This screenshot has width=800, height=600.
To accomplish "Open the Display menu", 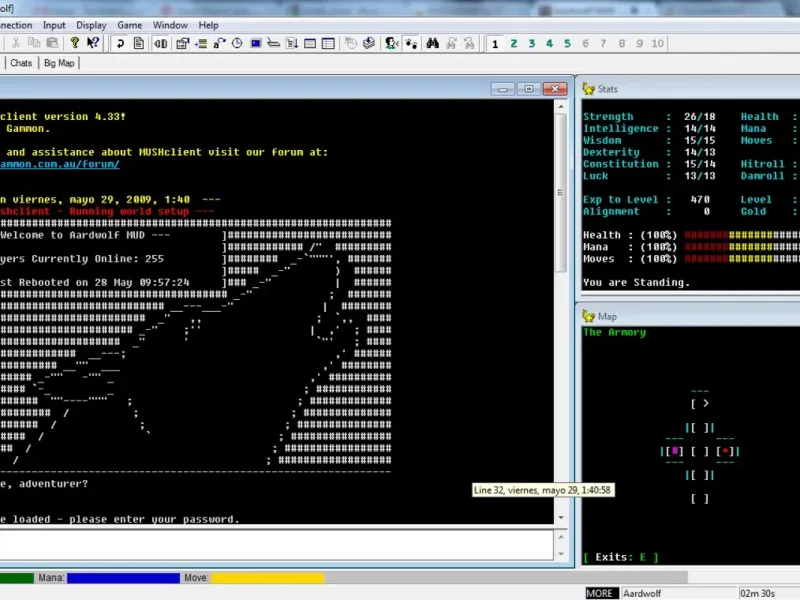I will (x=91, y=25).
